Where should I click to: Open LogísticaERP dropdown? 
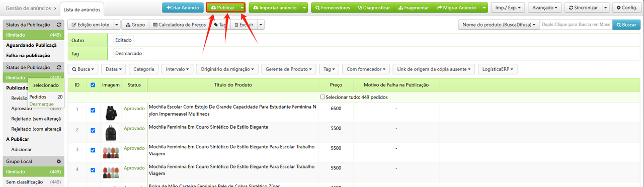pyautogui.click(x=497, y=69)
